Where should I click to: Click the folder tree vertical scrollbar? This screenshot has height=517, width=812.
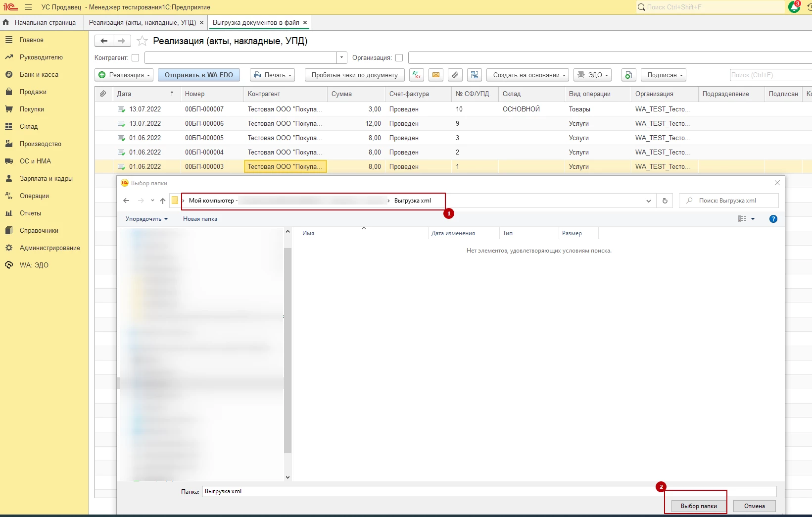pyautogui.click(x=287, y=351)
